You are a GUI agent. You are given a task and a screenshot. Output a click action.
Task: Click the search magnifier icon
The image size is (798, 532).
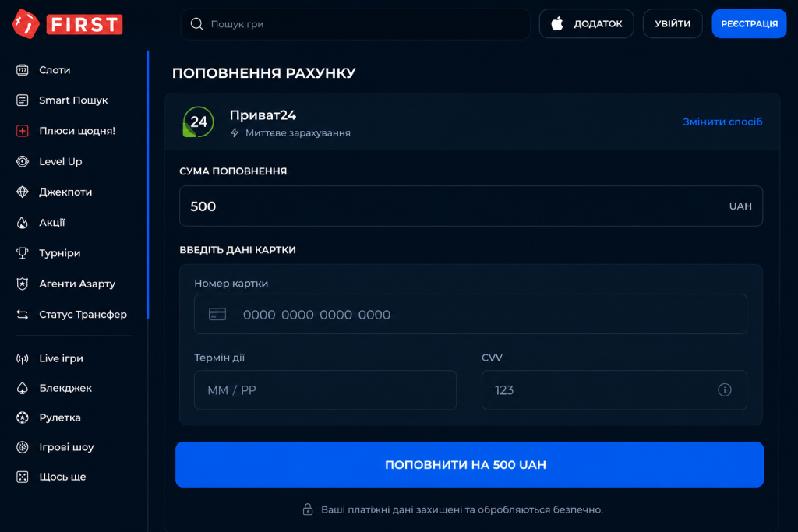point(197,24)
